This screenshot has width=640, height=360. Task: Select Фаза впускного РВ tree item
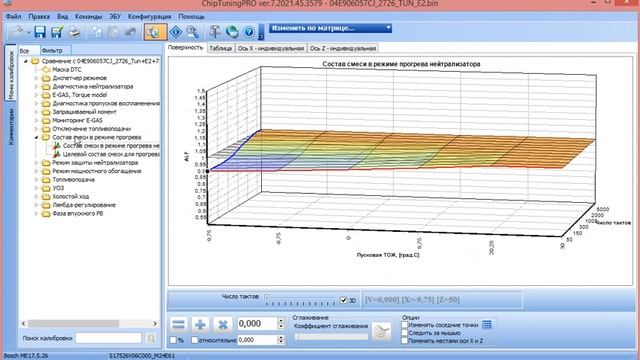coord(78,214)
